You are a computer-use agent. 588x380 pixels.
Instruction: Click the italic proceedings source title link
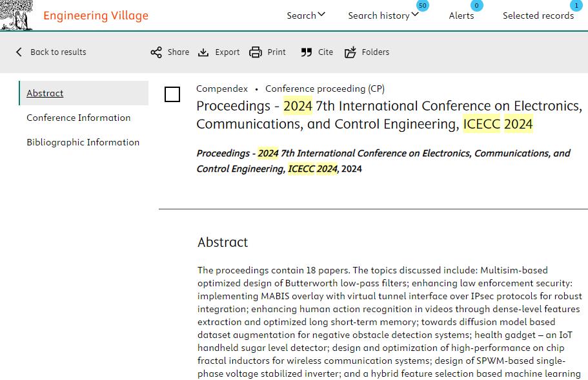[x=383, y=161]
